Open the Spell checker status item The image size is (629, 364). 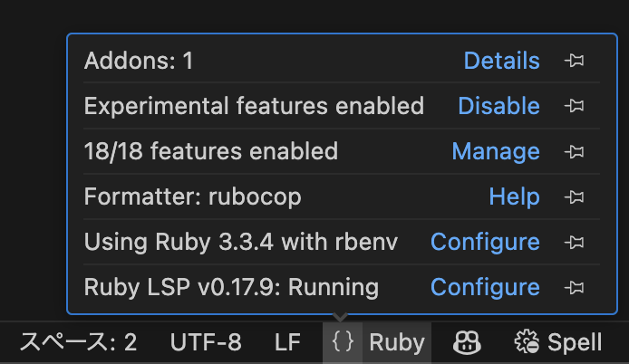click(x=558, y=343)
